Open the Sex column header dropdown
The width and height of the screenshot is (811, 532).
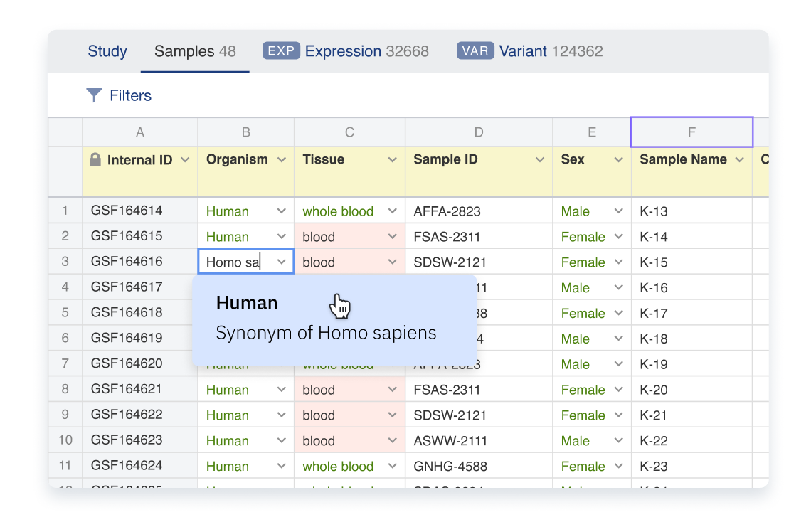618,160
